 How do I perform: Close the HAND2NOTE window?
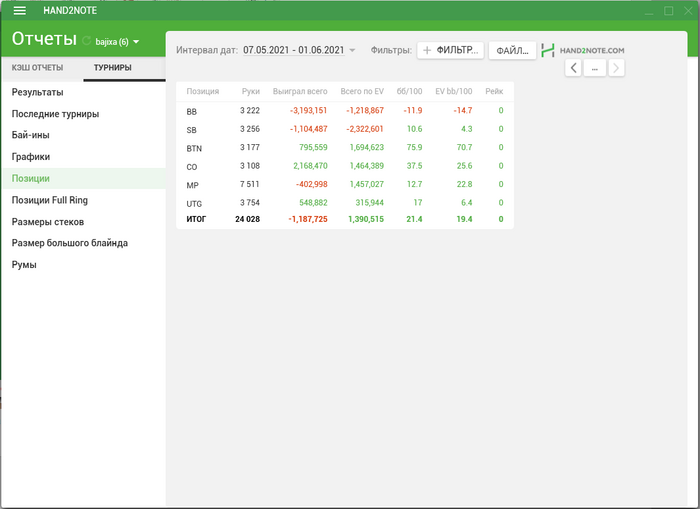pyautogui.click(x=688, y=11)
